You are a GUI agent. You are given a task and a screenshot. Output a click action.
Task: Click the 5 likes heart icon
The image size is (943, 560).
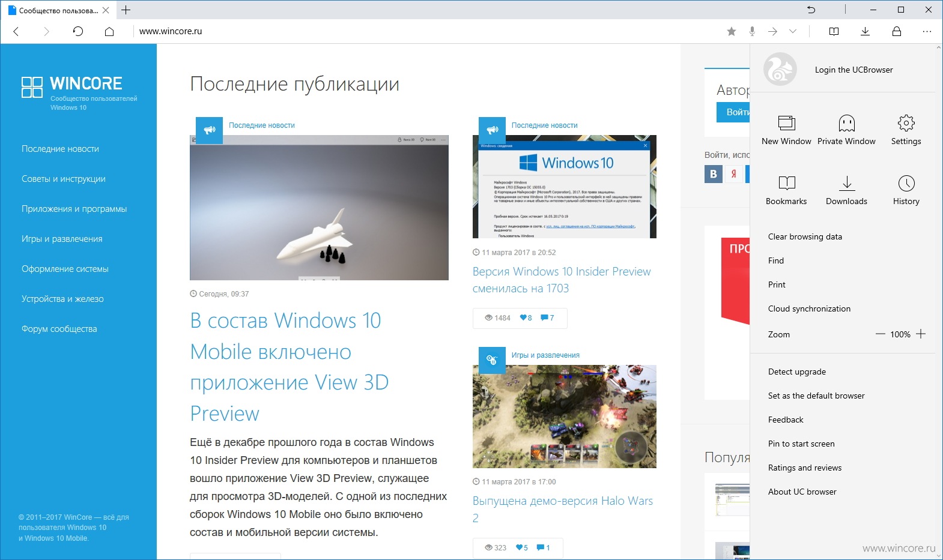pyautogui.click(x=519, y=547)
